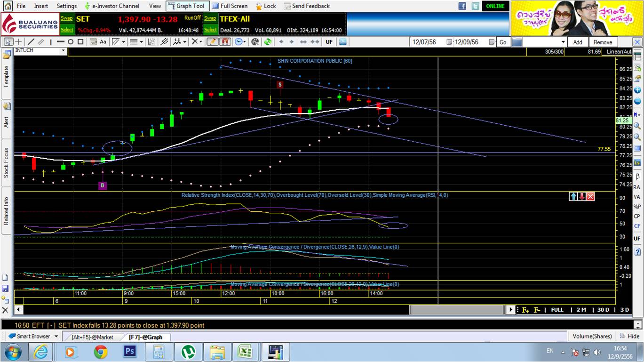644x362 pixels.
Task: Toggle the UF button in toolbar
Action: pyautogui.click(x=329, y=42)
